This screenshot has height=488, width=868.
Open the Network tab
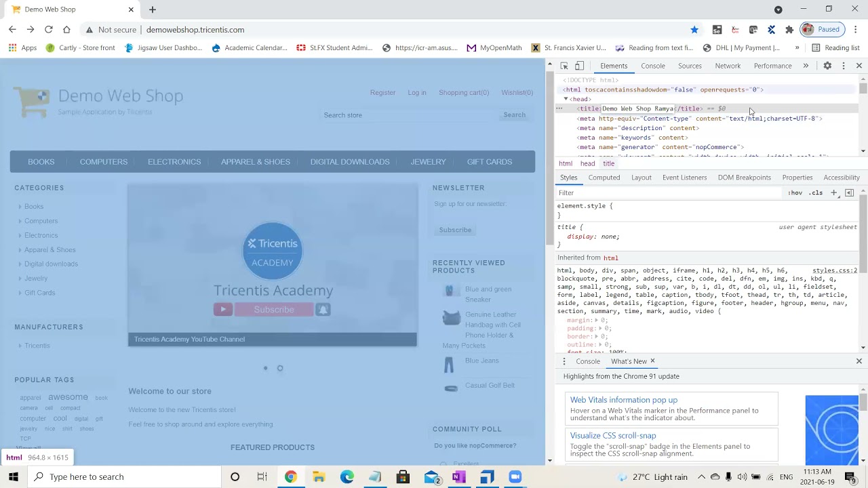click(x=728, y=66)
